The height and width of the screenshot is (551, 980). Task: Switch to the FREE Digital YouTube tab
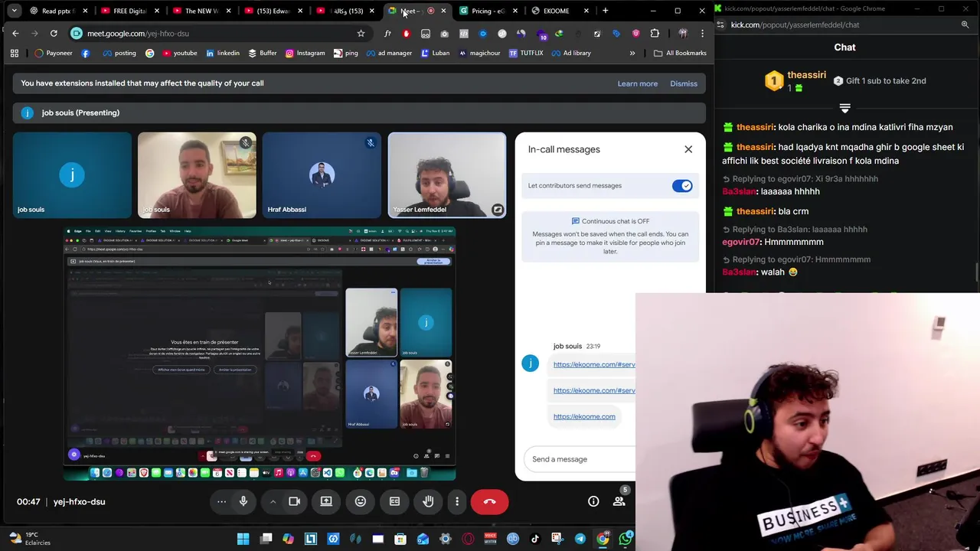pos(129,11)
